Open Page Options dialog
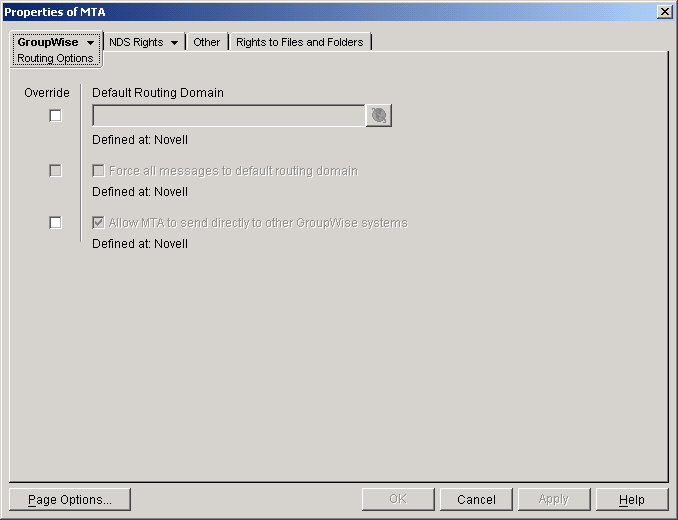Screen dimensions: 678x520 pos(70,500)
